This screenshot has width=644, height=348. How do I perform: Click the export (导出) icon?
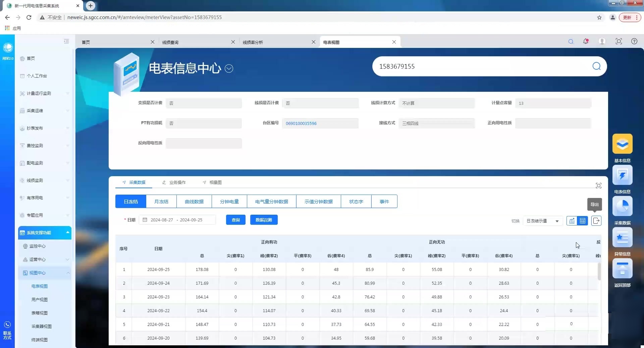596,221
